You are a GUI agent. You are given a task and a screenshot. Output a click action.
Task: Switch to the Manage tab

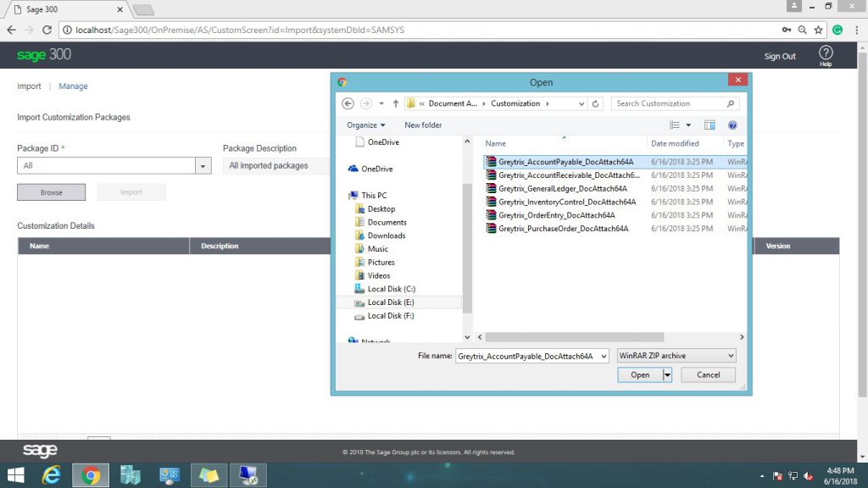pyautogui.click(x=73, y=86)
